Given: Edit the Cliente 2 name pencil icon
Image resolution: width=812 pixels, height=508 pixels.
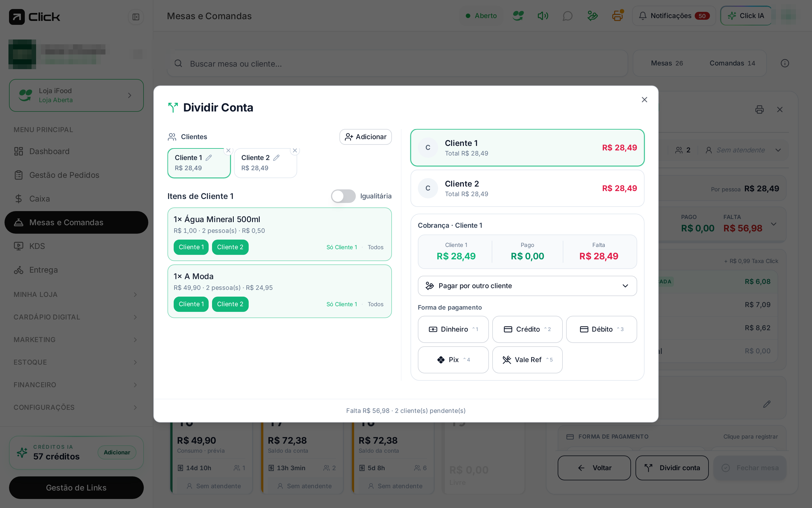Looking at the screenshot, I should [x=277, y=157].
